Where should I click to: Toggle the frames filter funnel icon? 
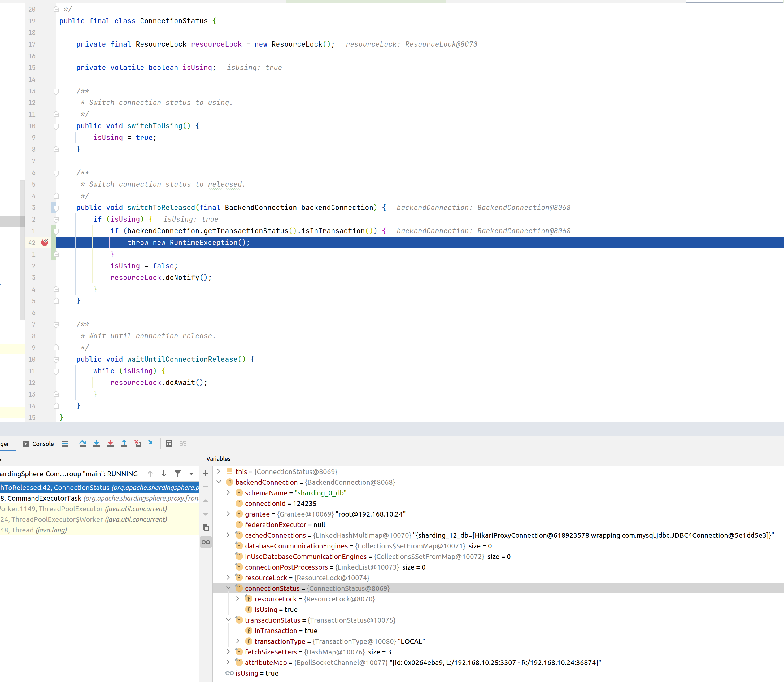coord(178,473)
